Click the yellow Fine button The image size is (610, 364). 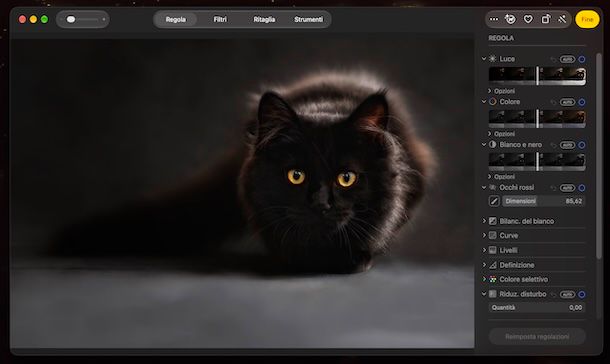(587, 19)
